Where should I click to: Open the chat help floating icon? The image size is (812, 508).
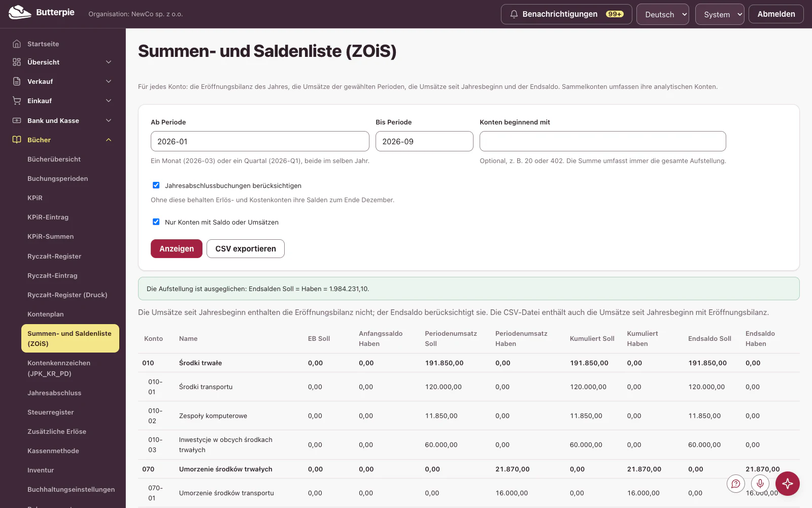coord(736,484)
